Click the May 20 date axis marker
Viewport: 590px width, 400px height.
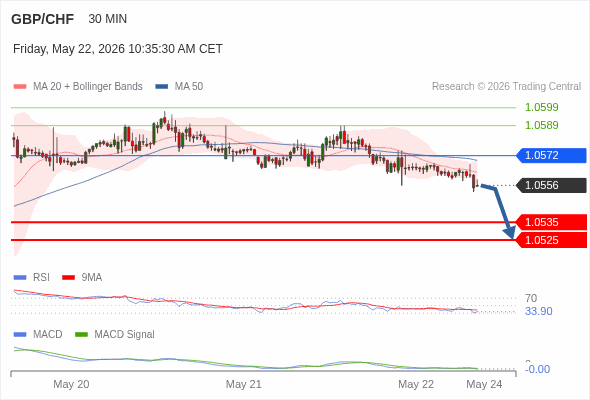click(71, 384)
